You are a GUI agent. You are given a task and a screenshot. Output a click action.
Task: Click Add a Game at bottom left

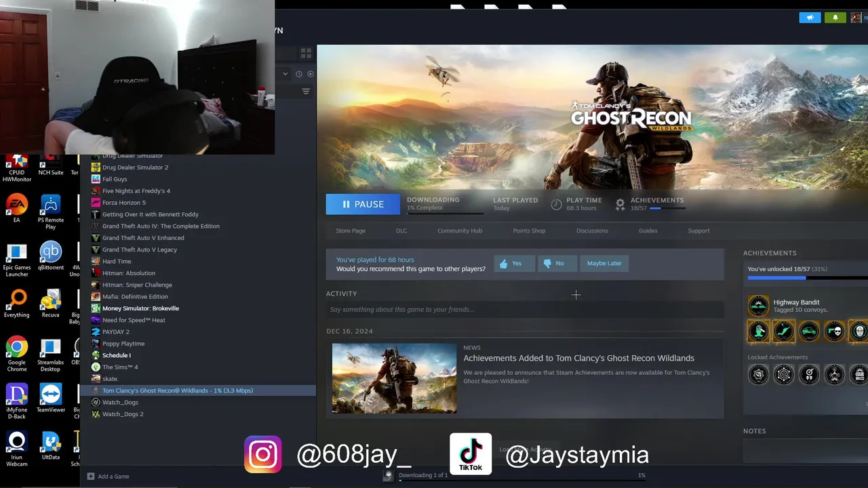tap(108, 476)
